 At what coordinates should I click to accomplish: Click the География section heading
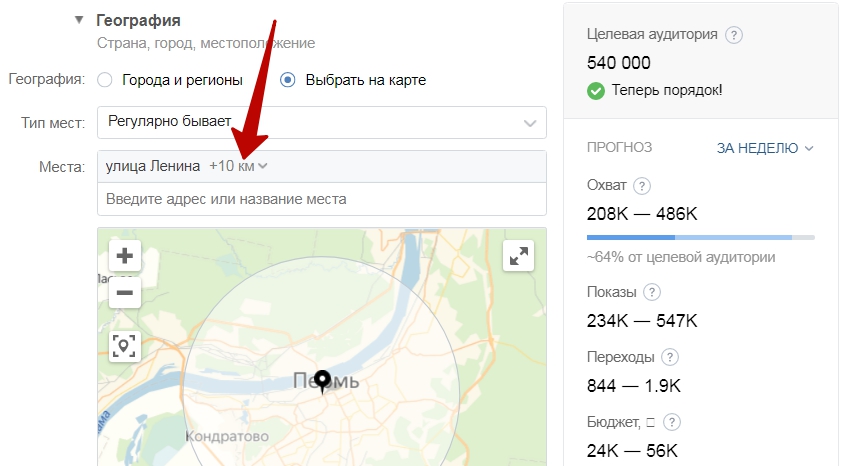click(x=138, y=20)
